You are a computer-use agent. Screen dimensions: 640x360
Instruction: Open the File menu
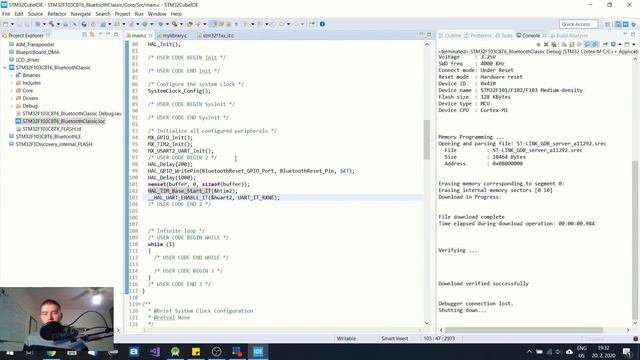6,14
